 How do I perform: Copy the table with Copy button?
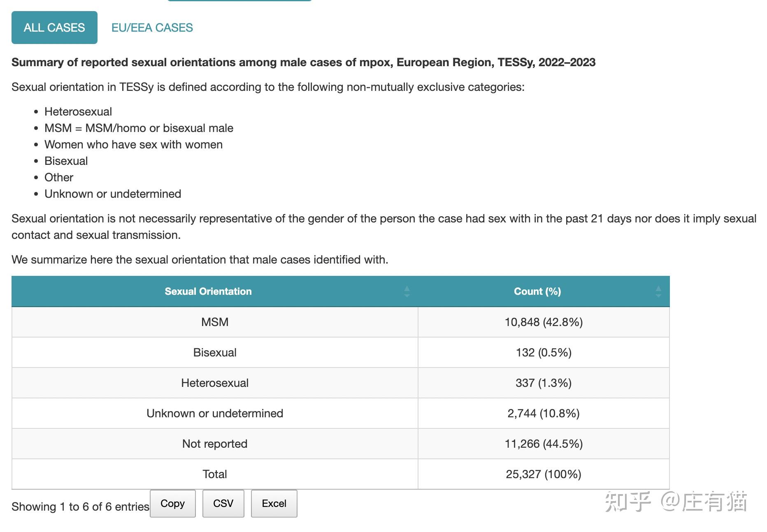[172, 503]
